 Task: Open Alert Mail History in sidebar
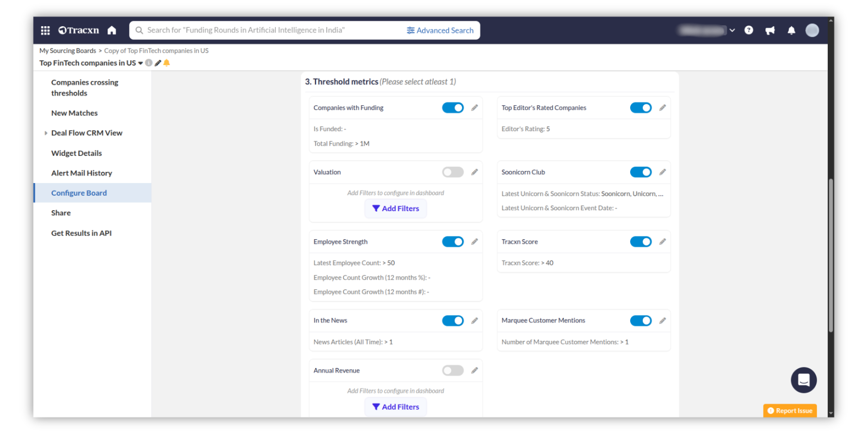[x=81, y=173]
